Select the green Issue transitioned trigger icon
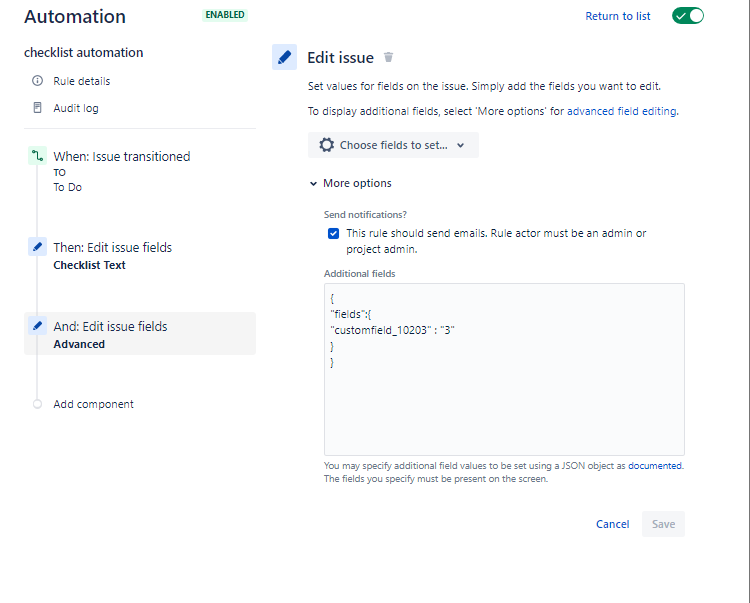750x603 pixels. click(x=37, y=155)
